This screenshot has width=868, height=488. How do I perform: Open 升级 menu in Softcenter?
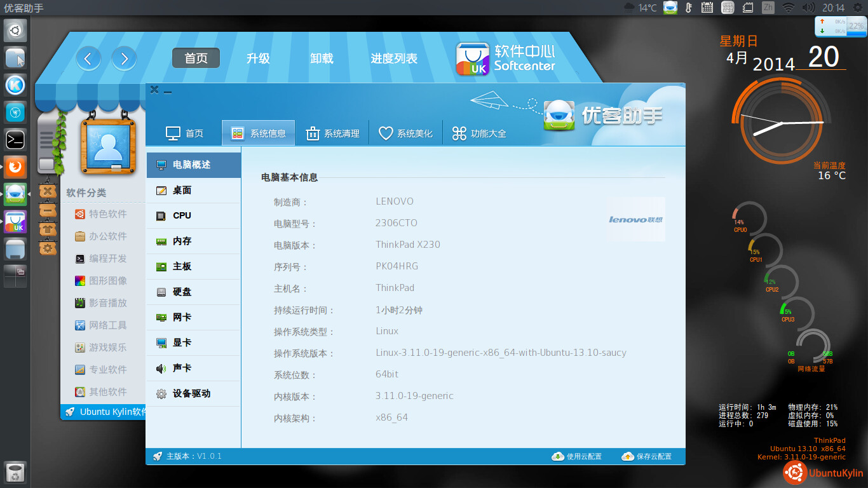tap(258, 58)
